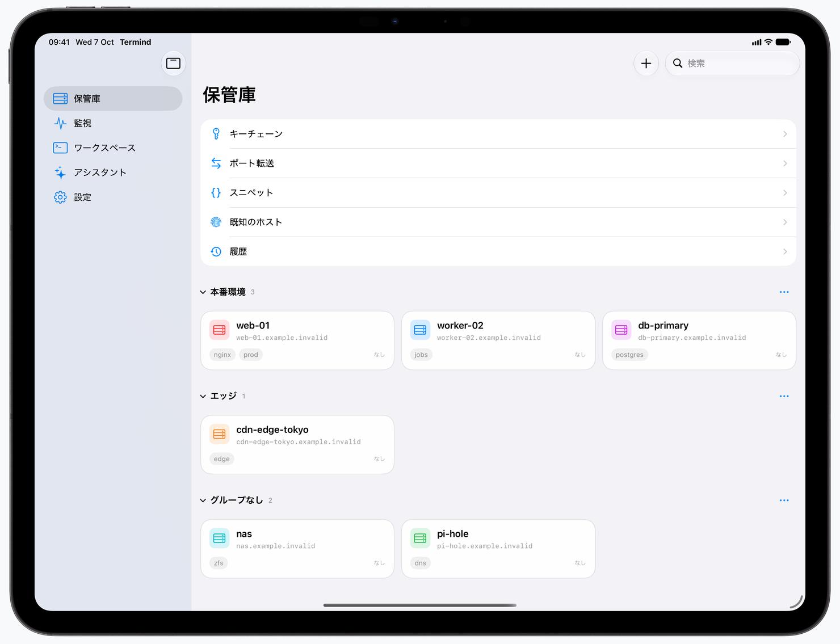Screen dimensions: 840x644
Task: Click the green server icon on pi-hole
Action: click(420, 538)
